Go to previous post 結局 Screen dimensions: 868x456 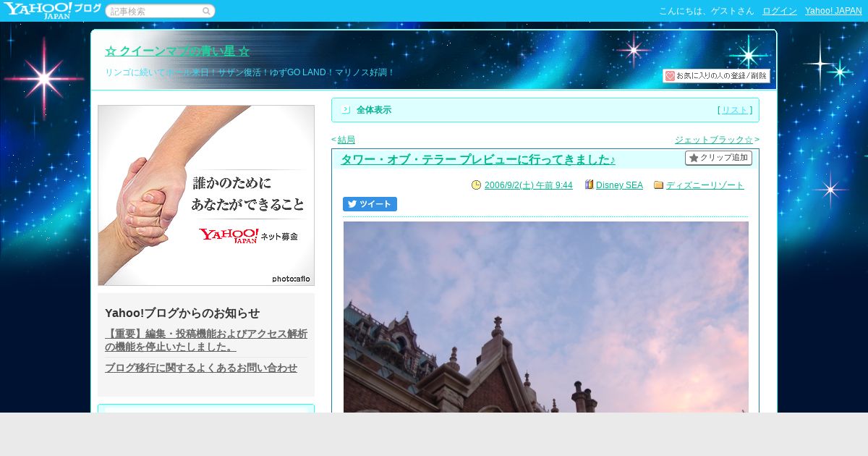346,140
